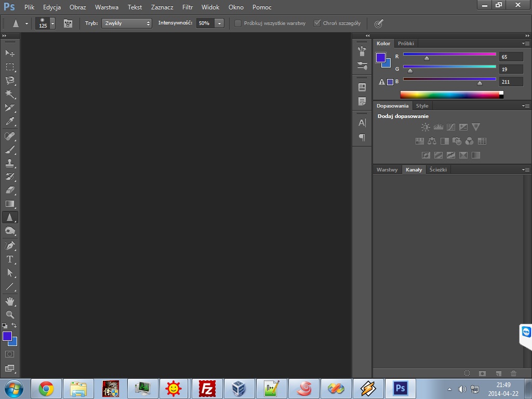Toggle tablet pressure control icon in options bar

(x=379, y=23)
